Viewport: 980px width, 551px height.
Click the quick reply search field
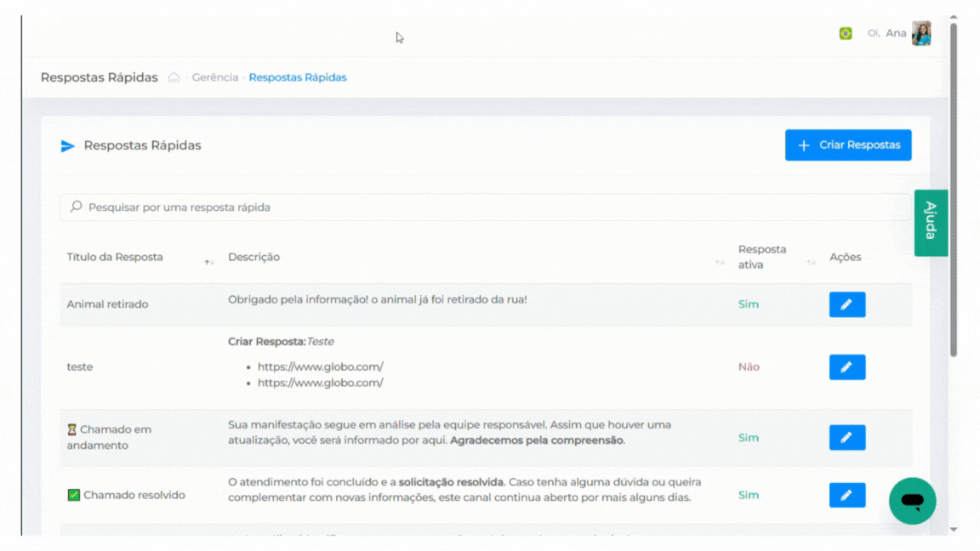[x=485, y=207]
